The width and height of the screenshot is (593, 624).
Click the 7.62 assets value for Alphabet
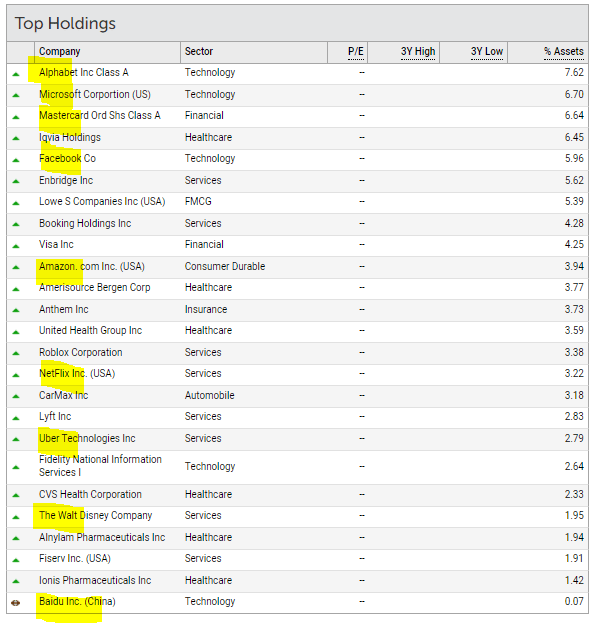point(574,72)
